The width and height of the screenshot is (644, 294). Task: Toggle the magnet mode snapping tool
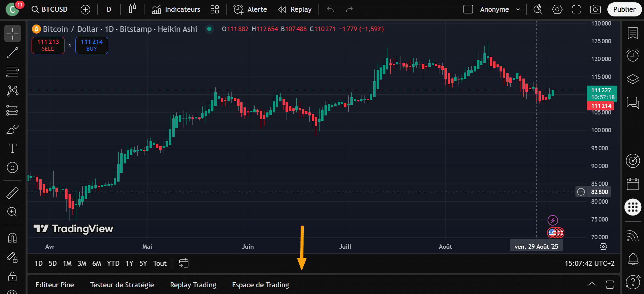(x=12, y=238)
